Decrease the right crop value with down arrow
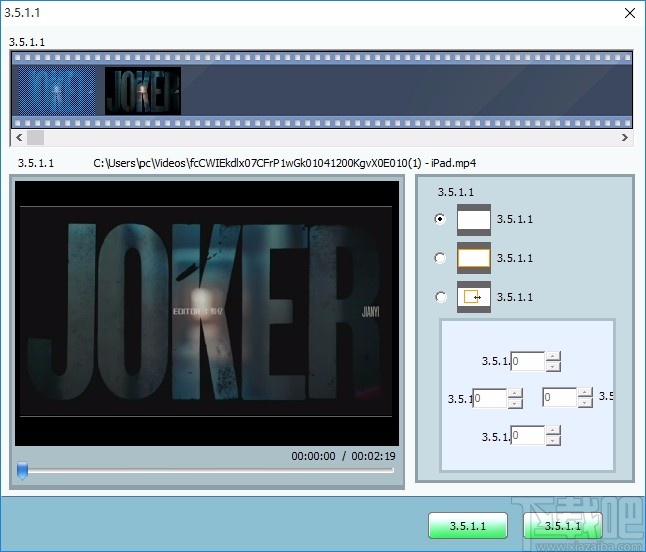 [x=585, y=402]
